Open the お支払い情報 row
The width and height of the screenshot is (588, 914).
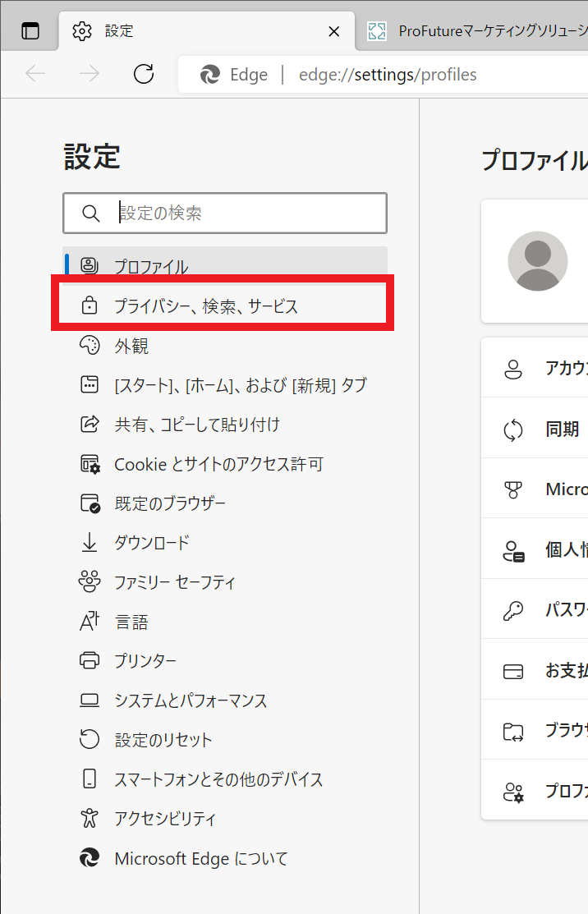(x=535, y=670)
